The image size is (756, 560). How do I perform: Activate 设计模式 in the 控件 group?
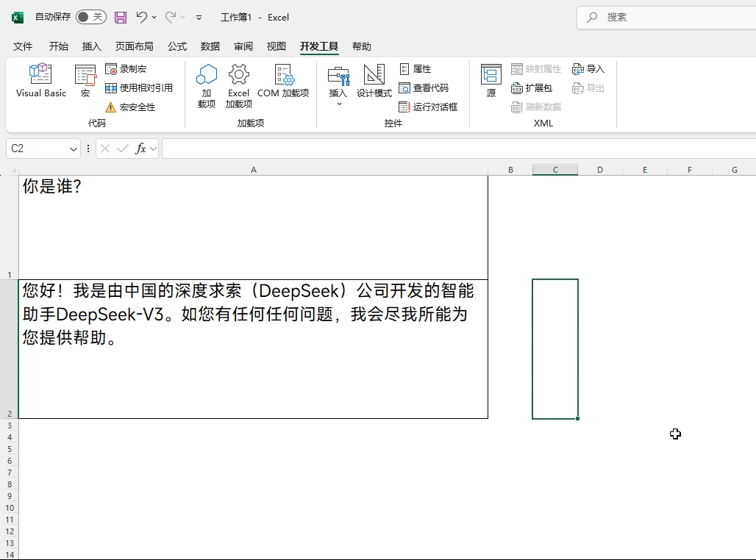[x=374, y=82]
